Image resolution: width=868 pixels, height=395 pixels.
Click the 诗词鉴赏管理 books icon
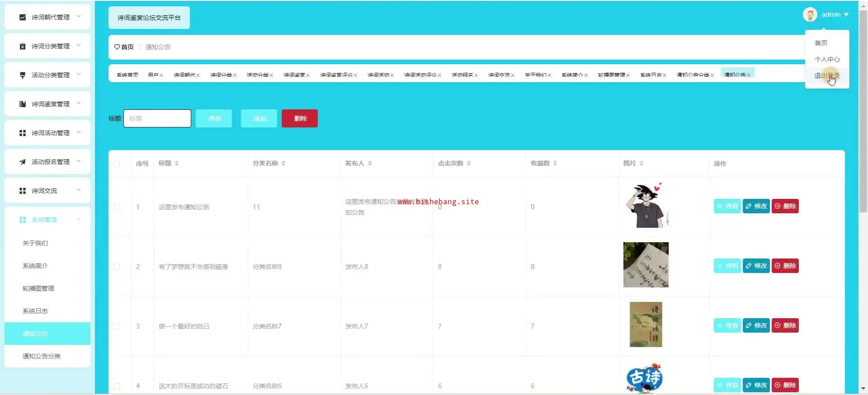pyautogui.click(x=23, y=104)
